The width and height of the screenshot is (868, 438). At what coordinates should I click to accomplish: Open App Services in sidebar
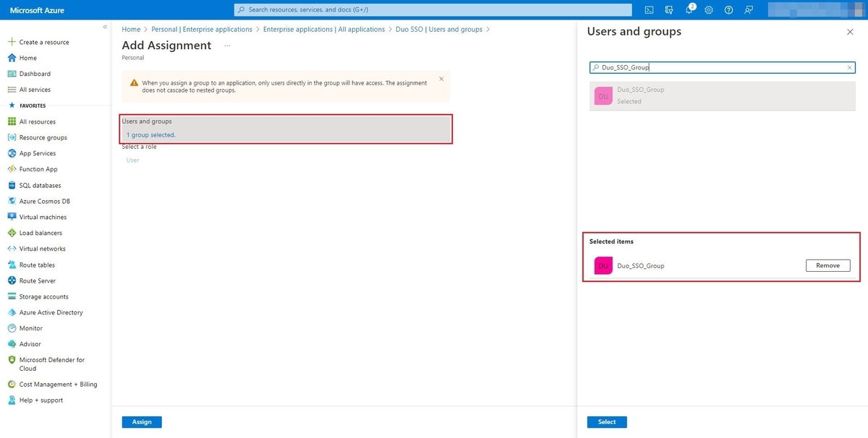tap(38, 153)
